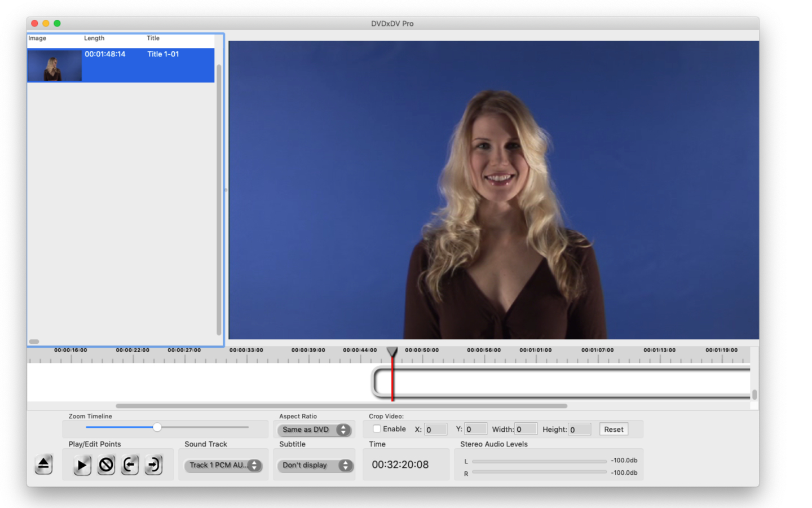Open the Sound Track dropdown
The image size is (812, 508).
tap(223, 465)
